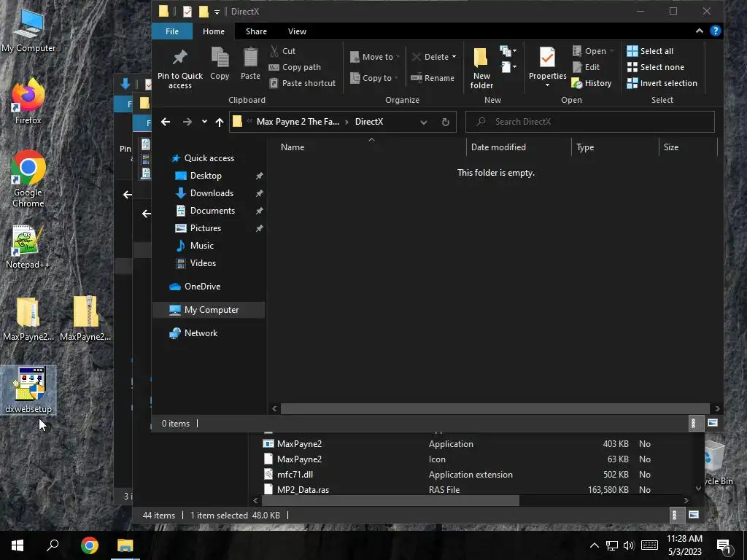Select Firefox desktop shortcut
The image size is (747, 560).
tap(28, 102)
